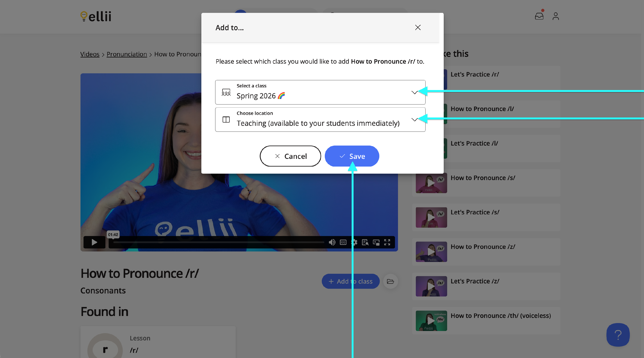Go to Pronunciation breadcrumb link
644x358 pixels.
point(126,54)
